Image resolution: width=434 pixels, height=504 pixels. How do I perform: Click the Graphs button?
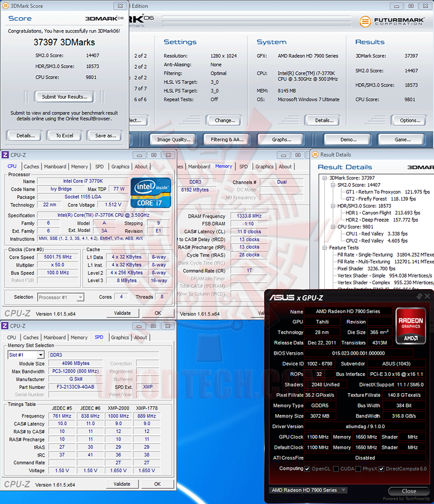coord(281,140)
